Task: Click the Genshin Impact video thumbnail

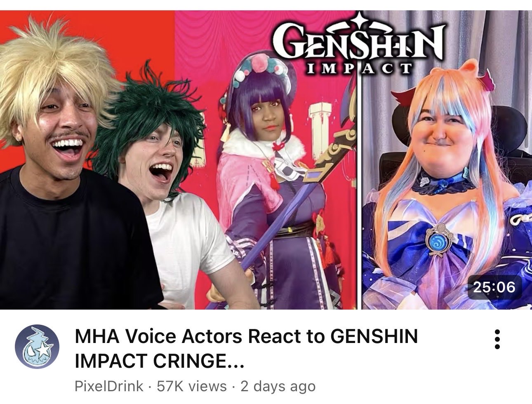Action: 266,160
